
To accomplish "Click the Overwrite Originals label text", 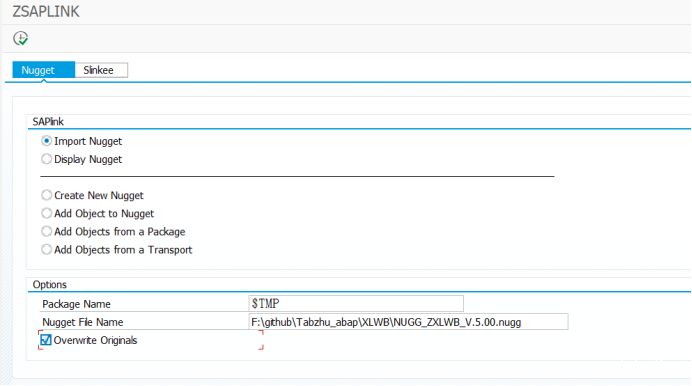I will pos(95,340).
